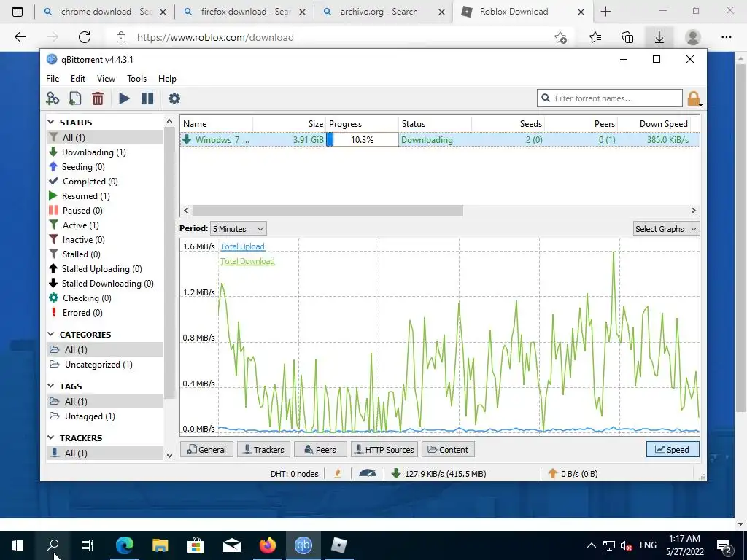Click the Filter torrent names search field
Screen dimensions: 747x560
pyautogui.click(x=610, y=98)
